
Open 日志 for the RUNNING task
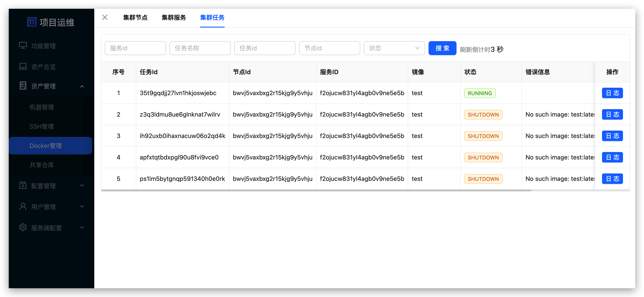coord(612,93)
